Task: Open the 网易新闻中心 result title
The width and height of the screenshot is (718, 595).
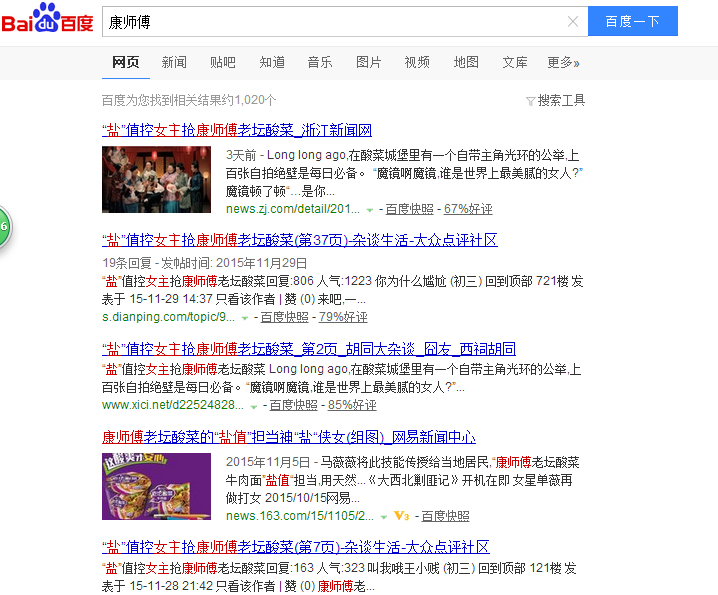Action: 288,437
